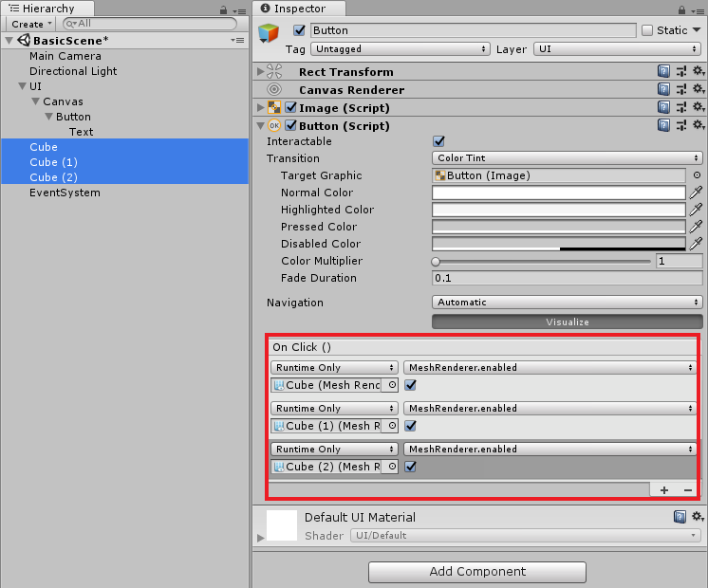
Task: Open Button (Script) gear settings menu
Action: click(x=699, y=125)
